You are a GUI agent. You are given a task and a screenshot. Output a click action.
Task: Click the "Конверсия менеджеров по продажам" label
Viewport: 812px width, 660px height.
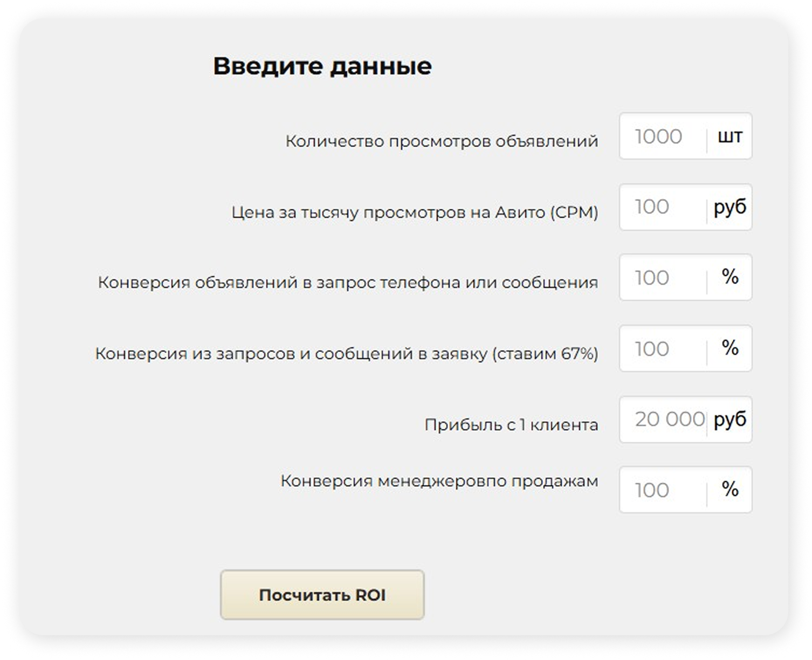[x=439, y=481]
